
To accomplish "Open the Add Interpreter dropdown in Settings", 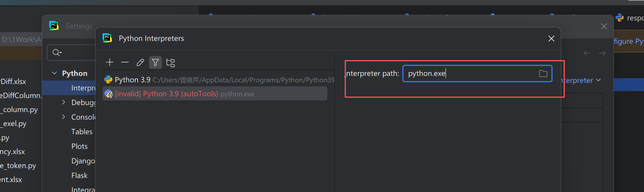I will click(x=581, y=80).
